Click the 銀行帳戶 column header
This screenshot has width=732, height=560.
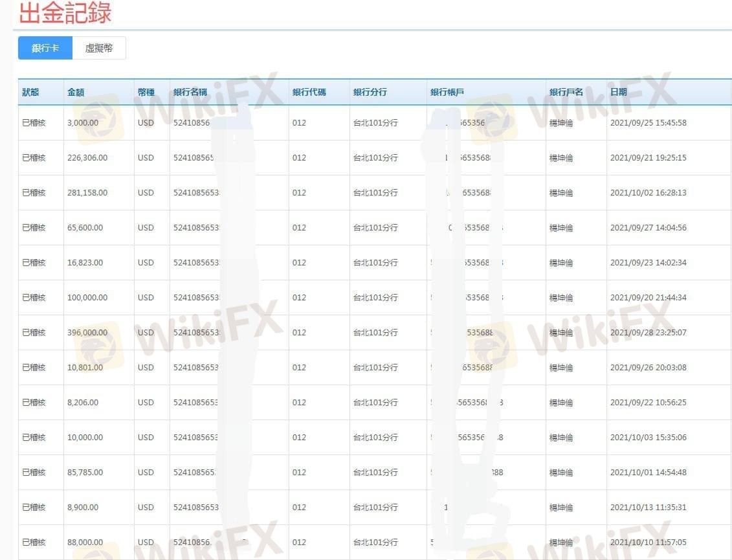pyautogui.click(x=447, y=92)
